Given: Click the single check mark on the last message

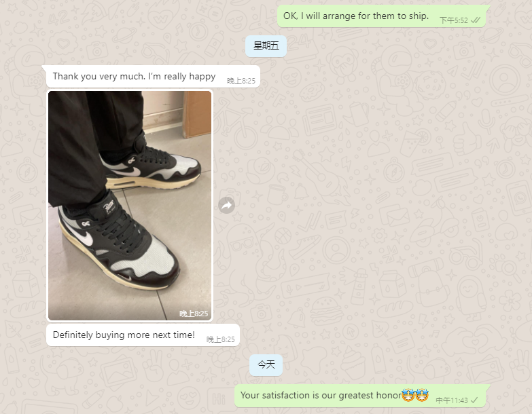Looking at the screenshot, I should (474, 400).
